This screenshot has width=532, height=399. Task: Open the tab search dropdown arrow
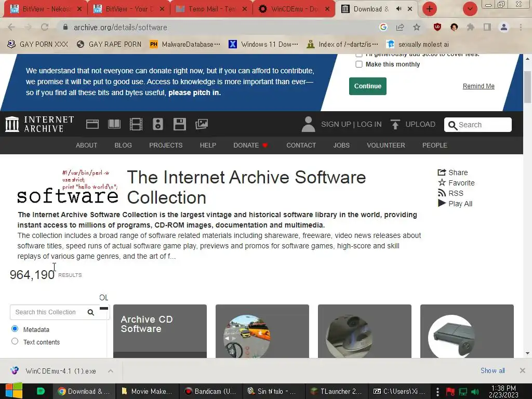coord(470,9)
